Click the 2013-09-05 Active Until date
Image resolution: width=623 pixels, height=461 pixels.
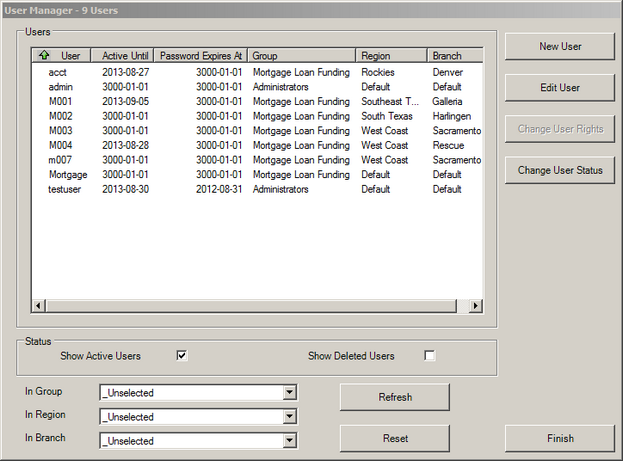126,102
